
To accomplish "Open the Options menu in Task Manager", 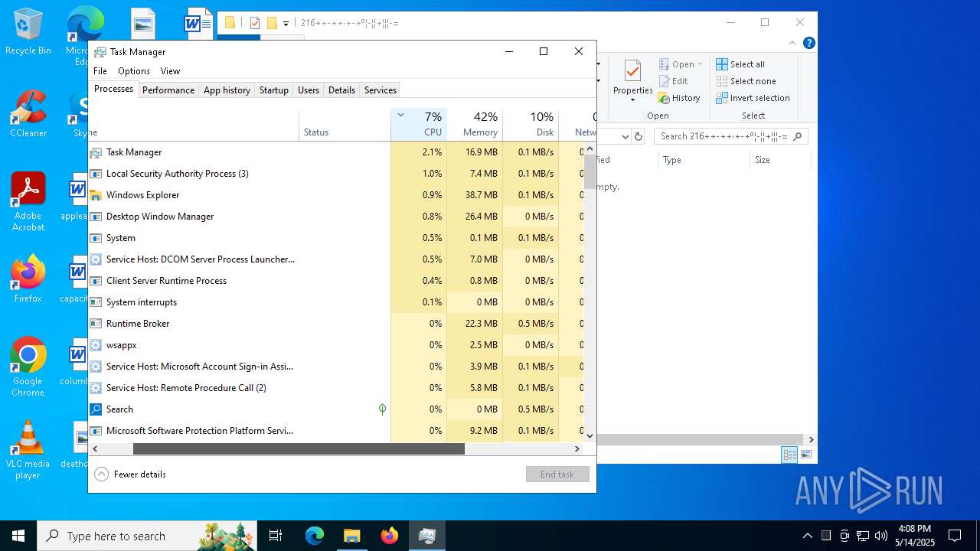I will [x=134, y=71].
